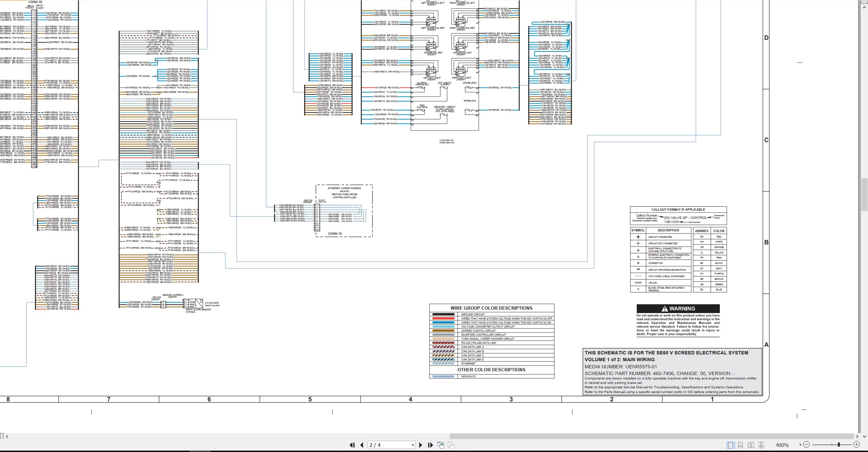Image resolution: width=868 pixels, height=452 pixels.
Task: Jump to the last page
Action: (431, 445)
